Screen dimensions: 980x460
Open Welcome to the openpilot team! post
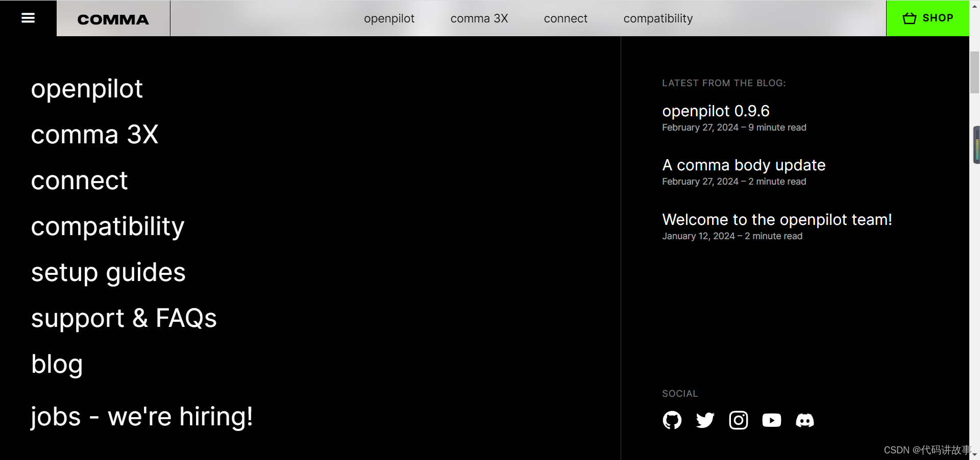[777, 220]
